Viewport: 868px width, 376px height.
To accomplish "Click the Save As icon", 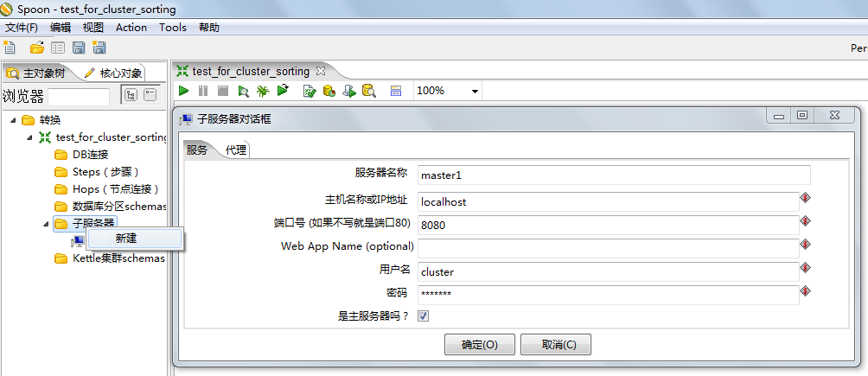I will (99, 48).
